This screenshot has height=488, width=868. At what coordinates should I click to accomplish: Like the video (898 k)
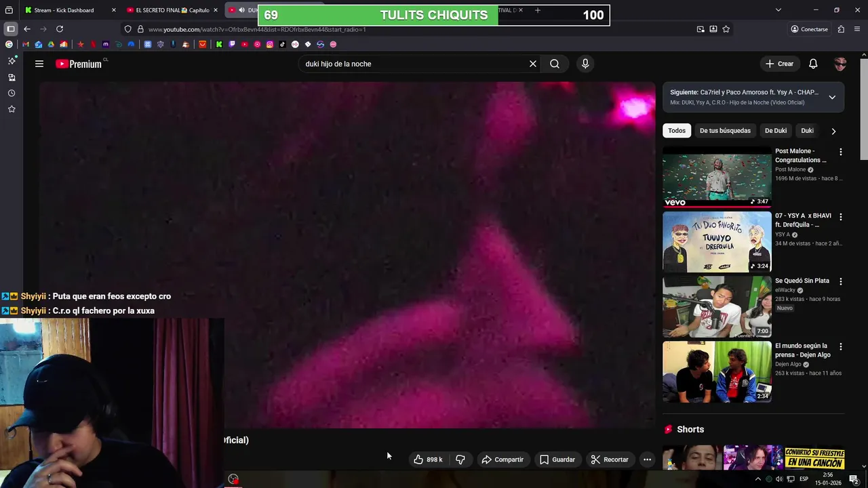tap(428, 460)
